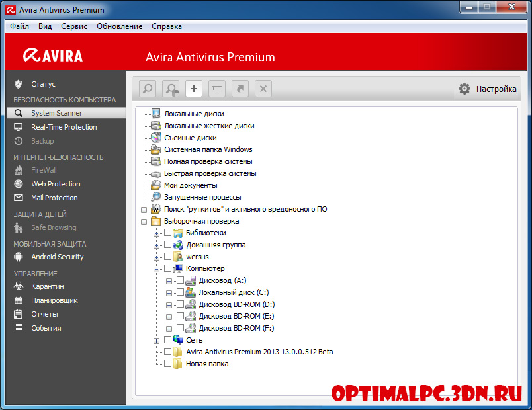Screen dimensions: 532x410
Task: Click the monitor icon beside Real-Time Protection
Action: (19, 127)
